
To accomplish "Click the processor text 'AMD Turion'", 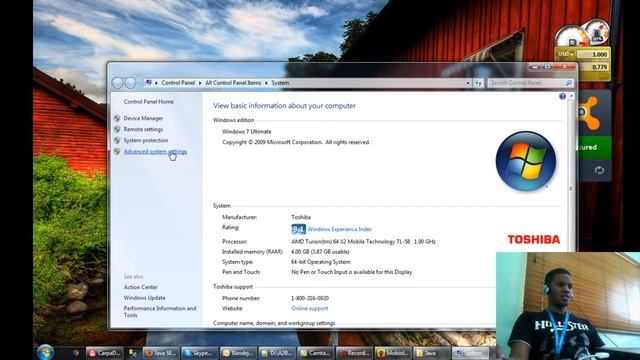I will tap(363, 241).
